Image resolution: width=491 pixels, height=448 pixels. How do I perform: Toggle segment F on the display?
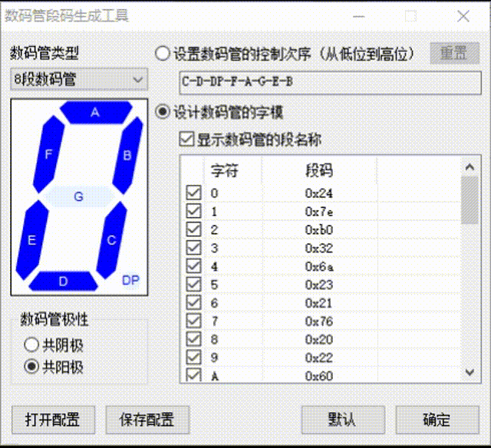tap(48, 154)
